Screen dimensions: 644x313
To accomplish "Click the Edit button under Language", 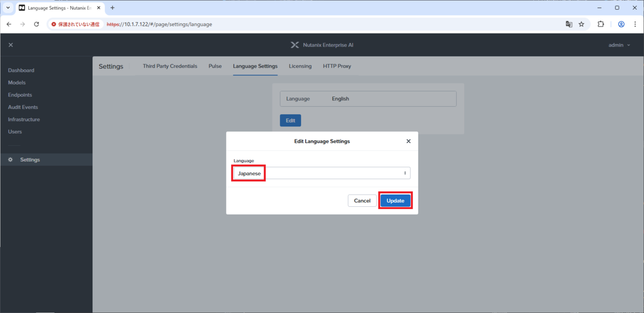I will (290, 121).
